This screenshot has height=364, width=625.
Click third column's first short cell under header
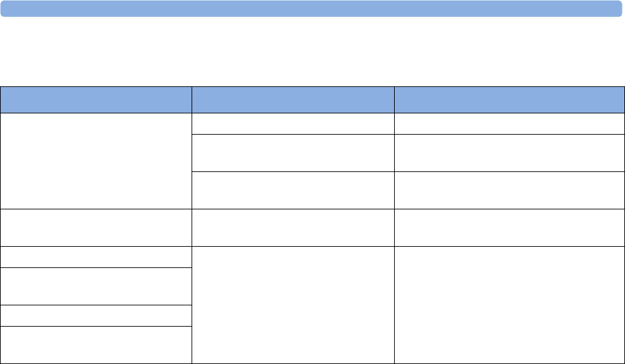pyautogui.click(x=510, y=124)
